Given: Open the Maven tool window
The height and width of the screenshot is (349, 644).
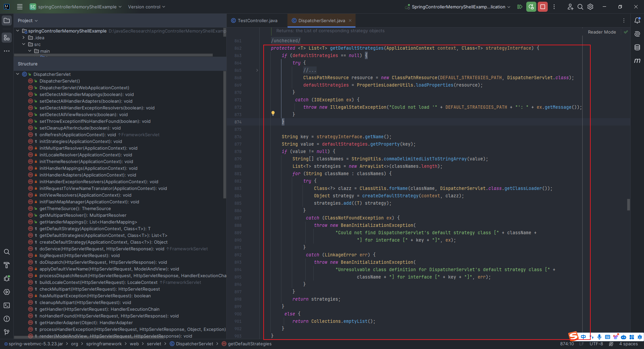Looking at the screenshot, I should [x=637, y=61].
